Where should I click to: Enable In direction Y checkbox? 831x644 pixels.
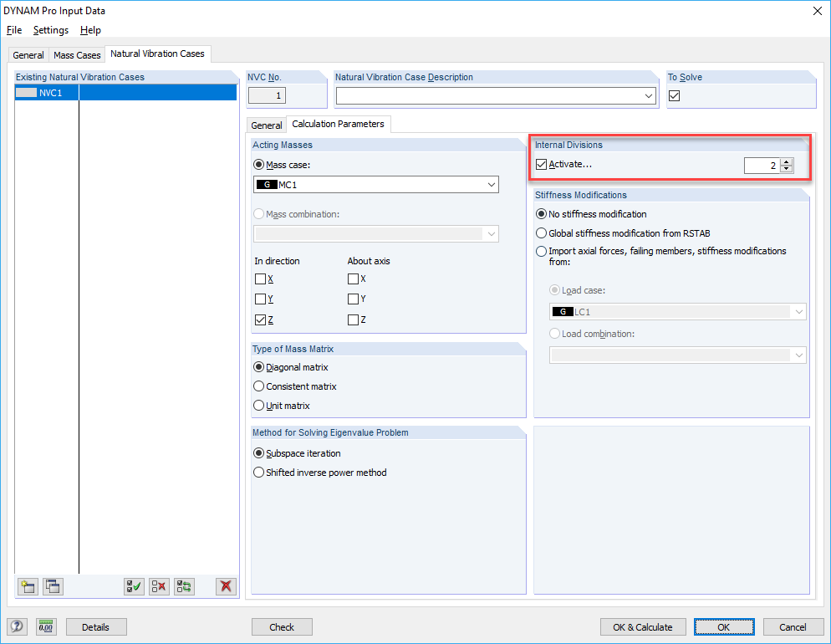[260, 299]
